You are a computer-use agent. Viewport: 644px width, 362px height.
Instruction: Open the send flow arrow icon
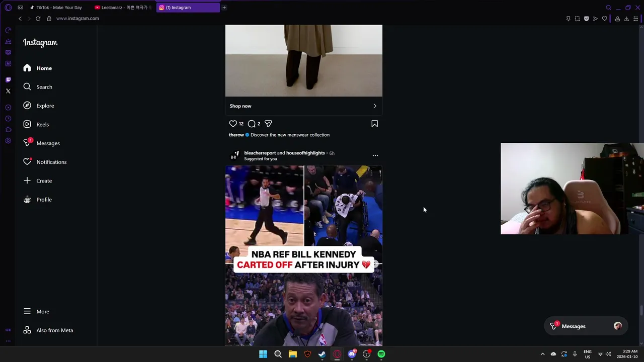[x=595, y=19]
